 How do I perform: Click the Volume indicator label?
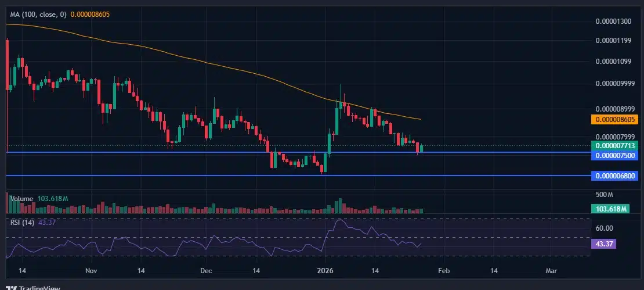(x=22, y=199)
